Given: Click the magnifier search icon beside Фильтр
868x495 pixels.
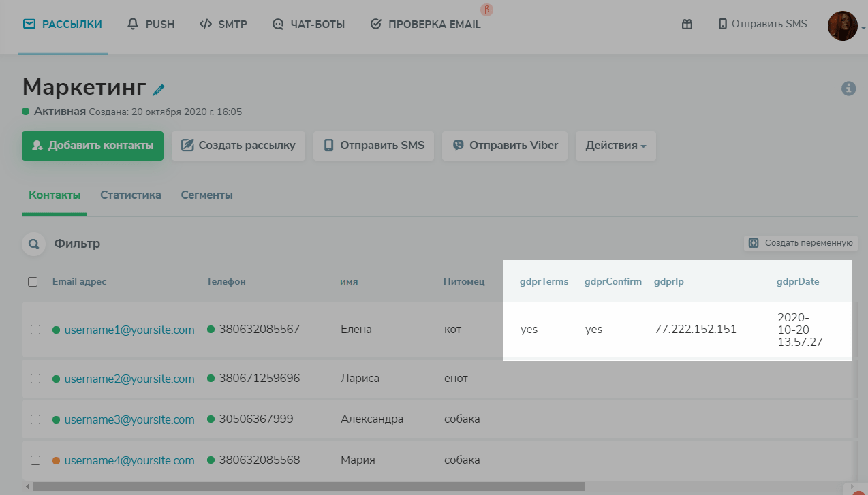Looking at the screenshot, I should point(33,244).
